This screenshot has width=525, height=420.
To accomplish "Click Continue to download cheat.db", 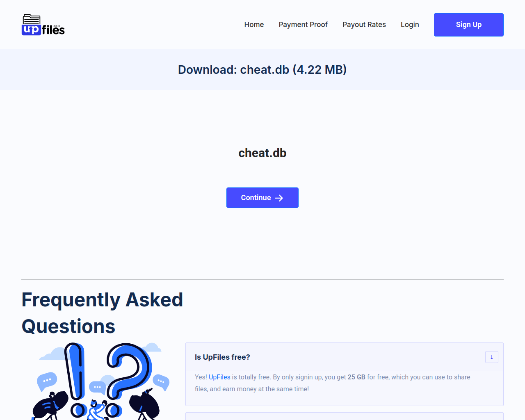I will [x=262, y=198].
